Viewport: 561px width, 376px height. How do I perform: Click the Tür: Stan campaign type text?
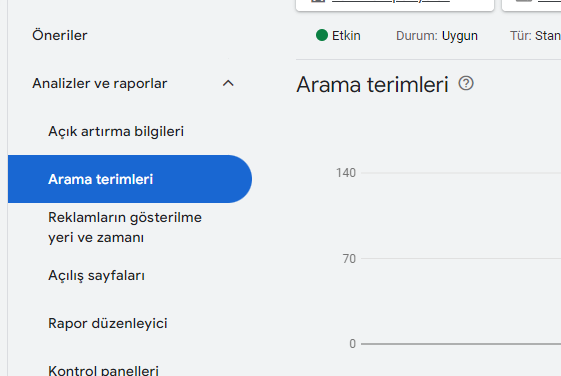point(535,36)
